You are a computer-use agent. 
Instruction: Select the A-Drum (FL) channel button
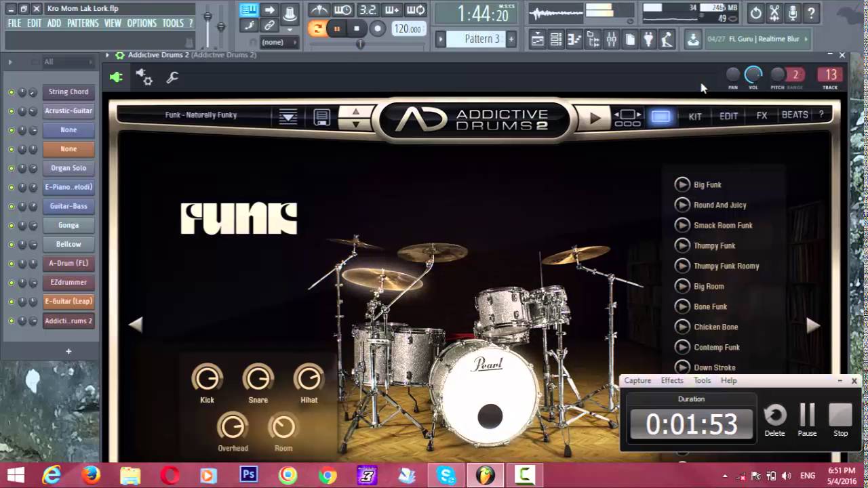point(68,263)
